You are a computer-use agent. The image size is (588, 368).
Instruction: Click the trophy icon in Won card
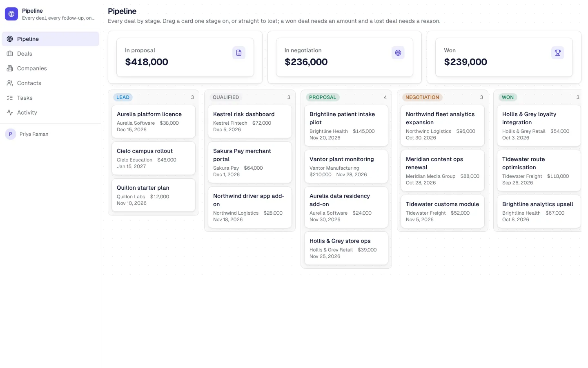(x=558, y=53)
